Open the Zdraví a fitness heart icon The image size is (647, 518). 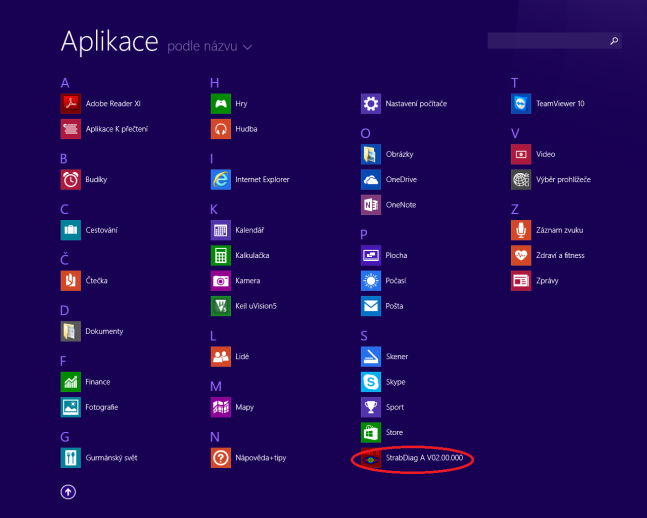521,255
